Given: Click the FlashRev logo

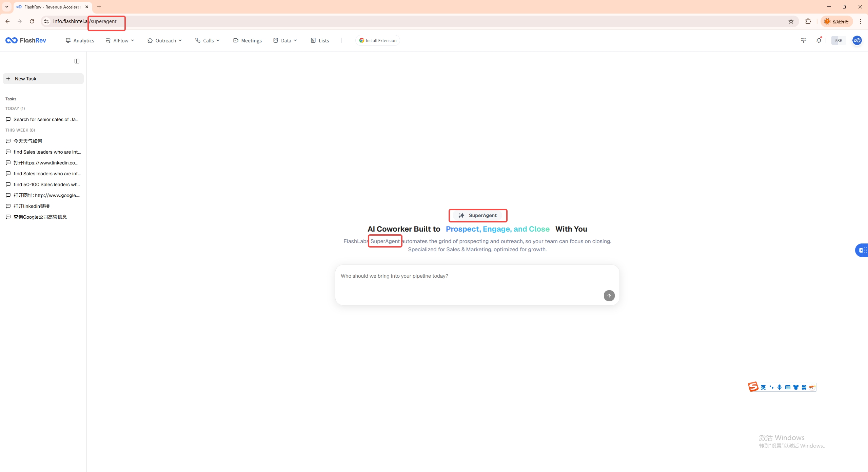Looking at the screenshot, I should click(26, 40).
